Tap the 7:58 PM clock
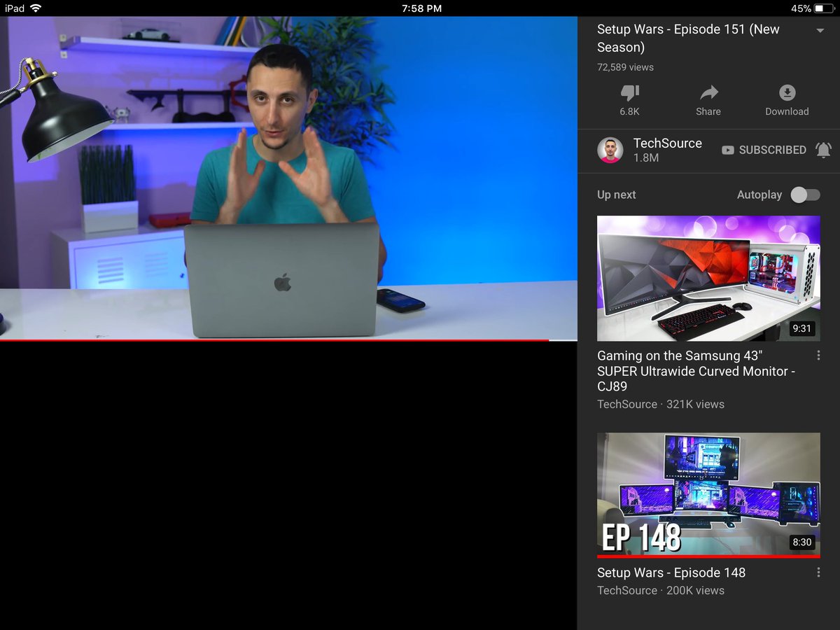The image size is (840, 630). point(422,8)
